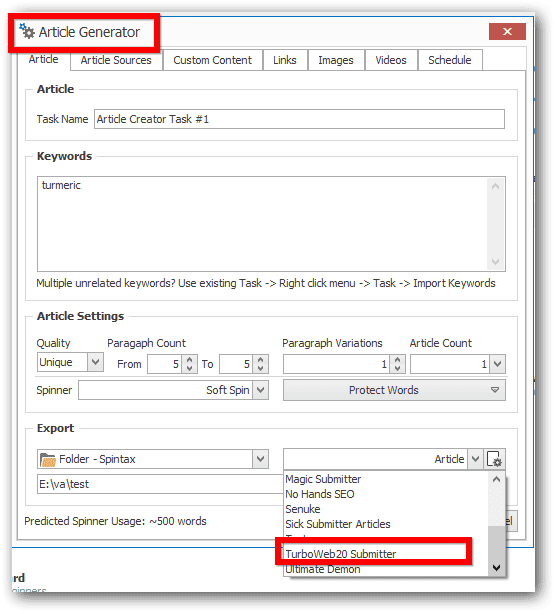Image resolution: width=555 pixels, height=612 pixels.
Task: Increase Paragraph Count From value
Action: coord(189,360)
